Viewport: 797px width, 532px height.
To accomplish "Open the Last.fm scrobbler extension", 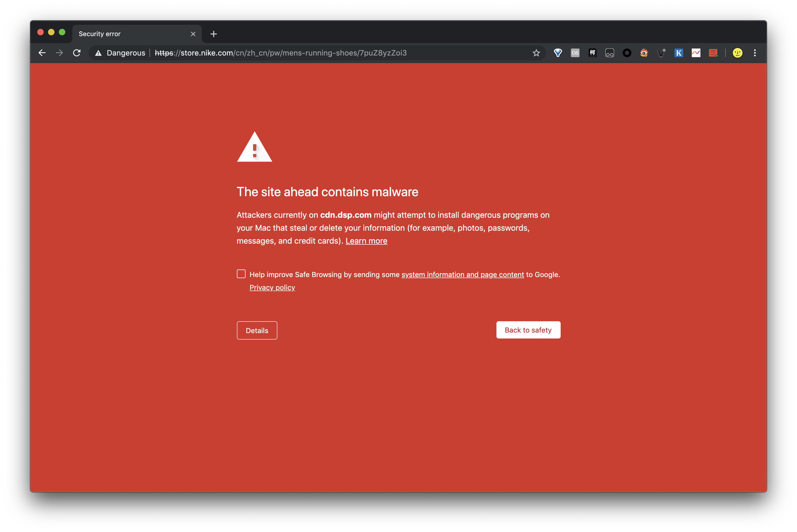I will pyautogui.click(x=575, y=53).
